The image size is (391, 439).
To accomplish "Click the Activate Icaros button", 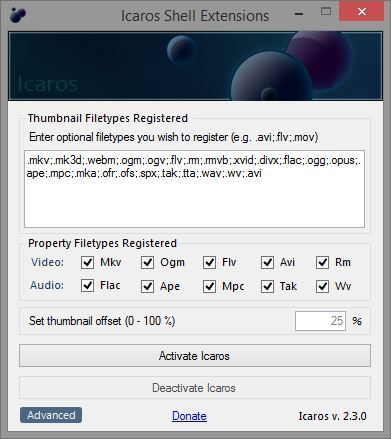I will click(x=195, y=356).
